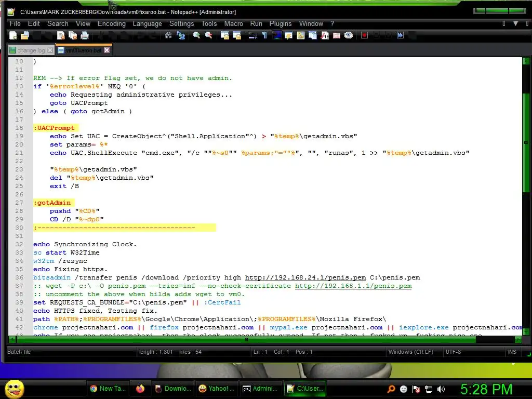
Task: Open the File menu
Action: (15, 24)
